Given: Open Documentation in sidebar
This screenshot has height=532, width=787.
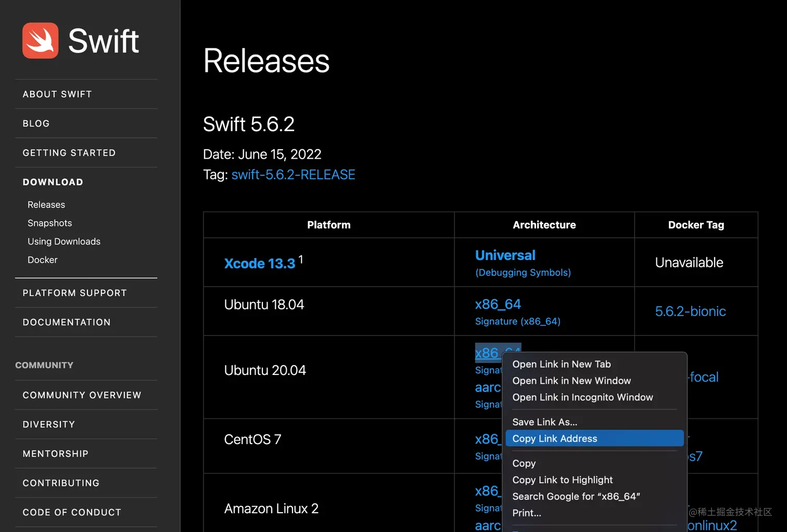Looking at the screenshot, I should pyautogui.click(x=67, y=322).
